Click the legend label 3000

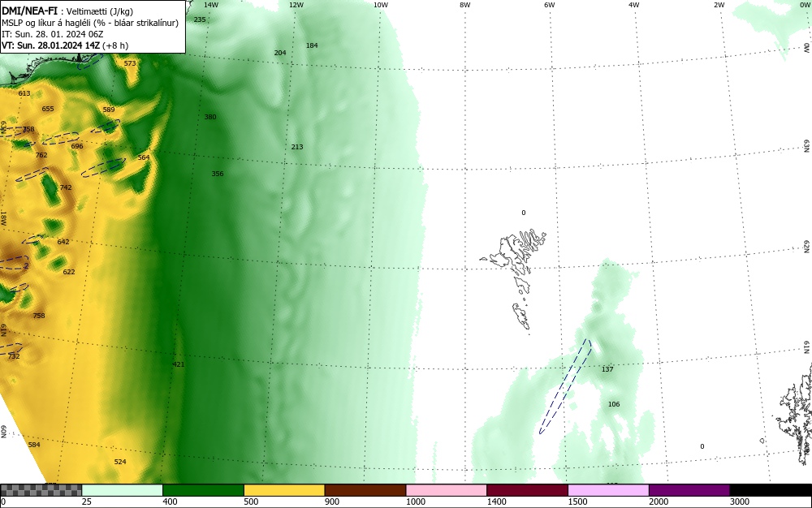click(740, 502)
